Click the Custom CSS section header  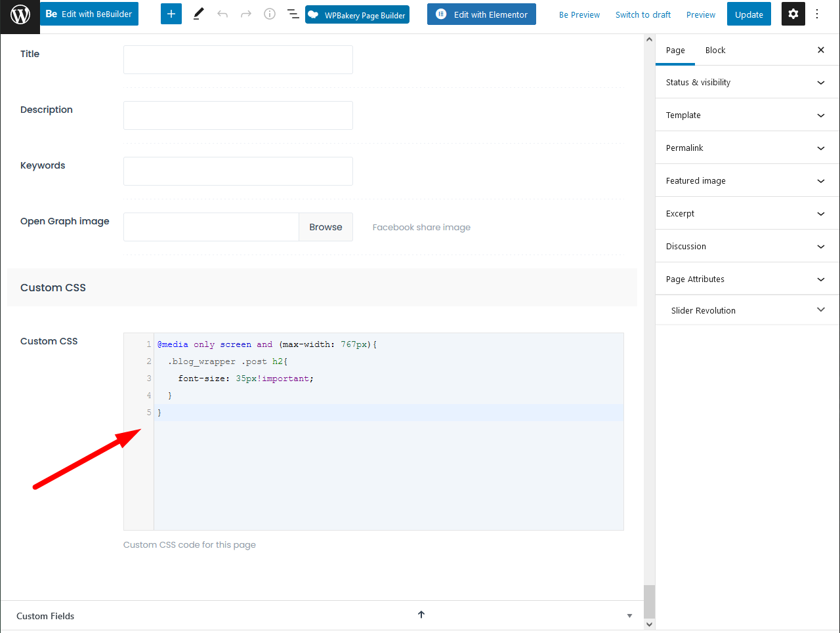[322, 287]
